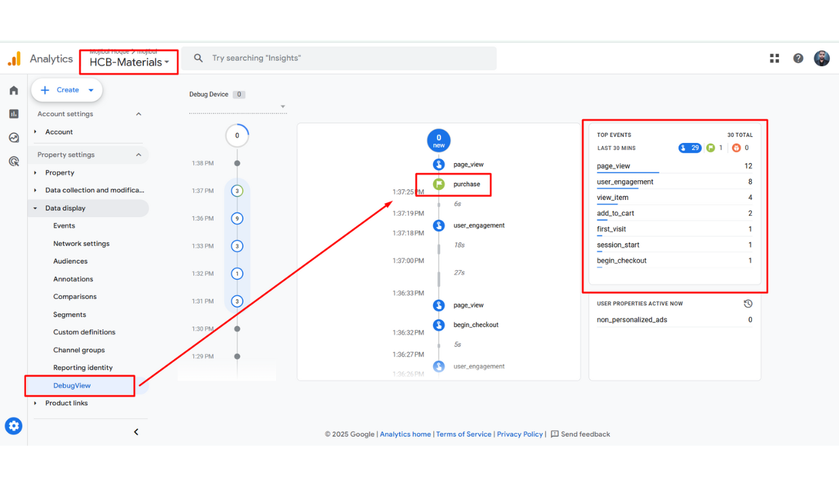Select the Reports icon in left rail

[13, 113]
